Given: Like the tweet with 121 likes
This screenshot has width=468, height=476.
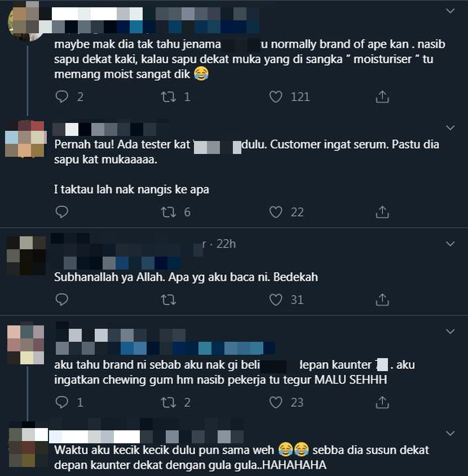Looking at the screenshot, I should pos(276,97).
